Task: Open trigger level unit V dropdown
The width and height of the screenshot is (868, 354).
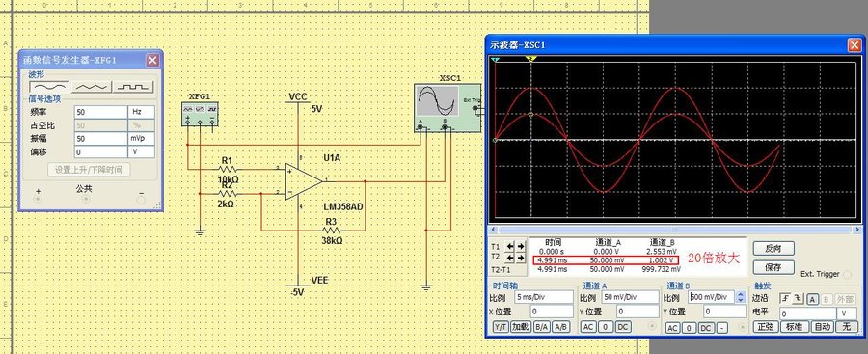Action: (847, 313)
